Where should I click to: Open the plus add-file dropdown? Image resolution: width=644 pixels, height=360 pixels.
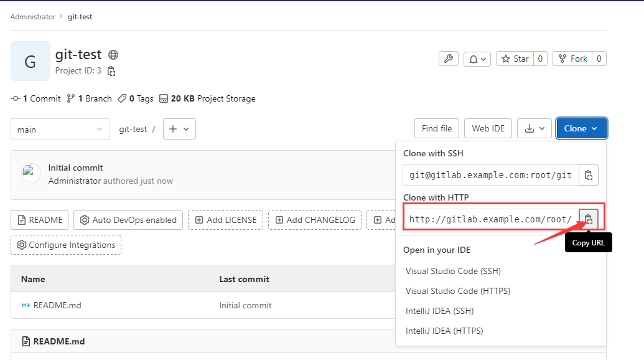(179, 129)
